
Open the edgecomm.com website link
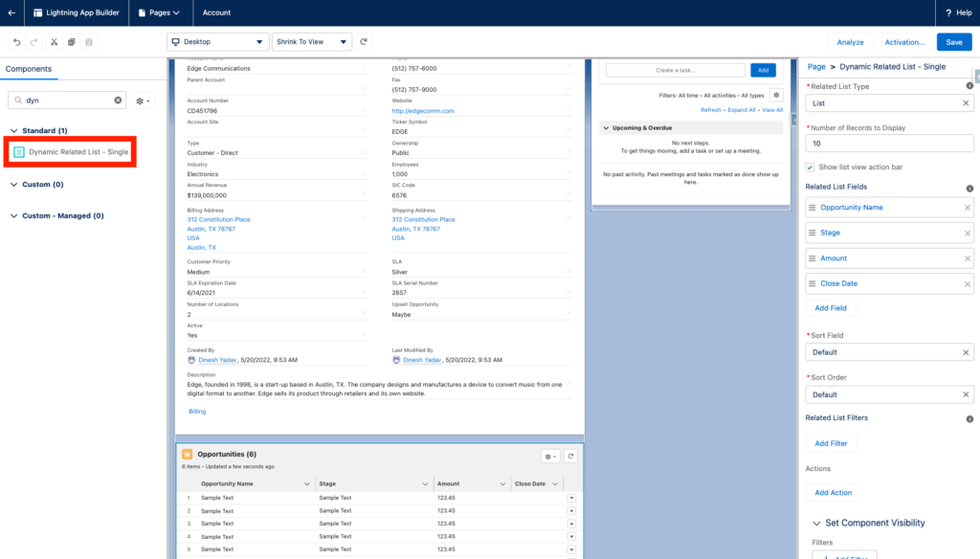coord(423,111)
